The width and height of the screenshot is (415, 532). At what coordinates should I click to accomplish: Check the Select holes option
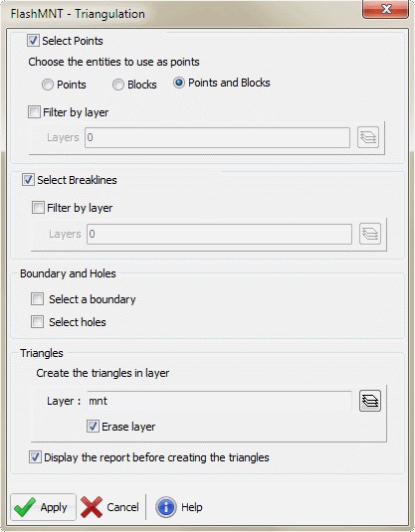pyautogui.click(x=38, y=322)
